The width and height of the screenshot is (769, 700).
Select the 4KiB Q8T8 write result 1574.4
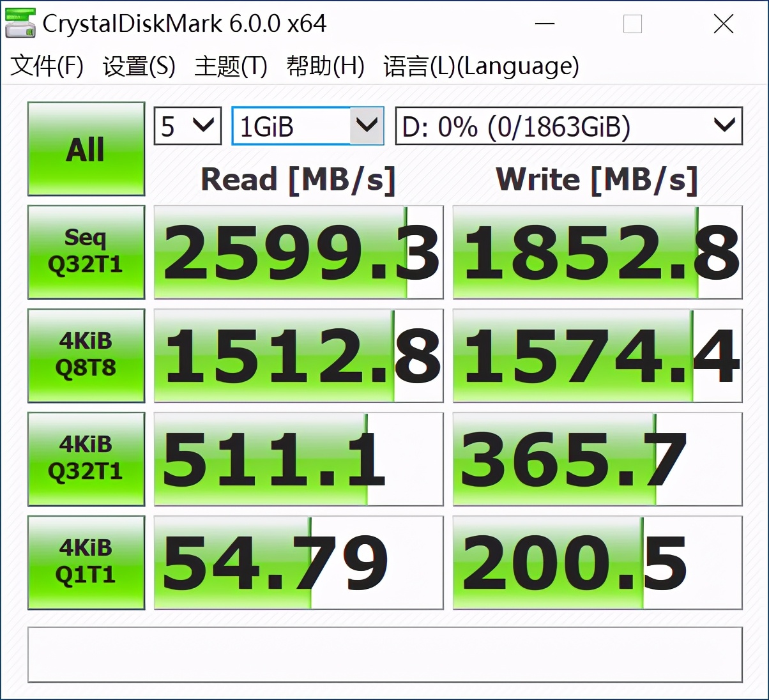[x=598, y=356]
